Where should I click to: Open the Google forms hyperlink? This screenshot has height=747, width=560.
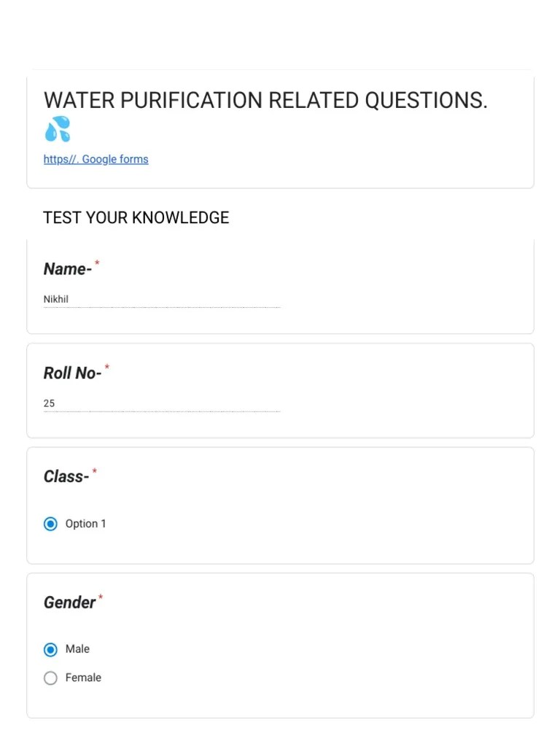point(96,159)
